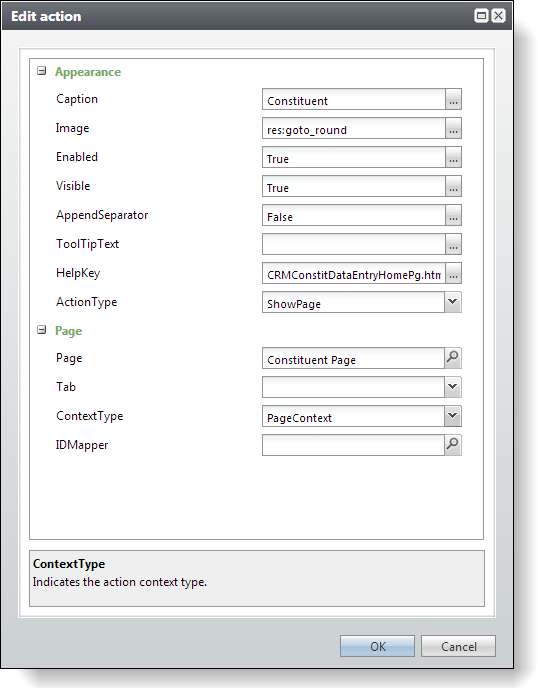
Task: Maximize the Edit action dialog
Action: (x=481, y=16)
